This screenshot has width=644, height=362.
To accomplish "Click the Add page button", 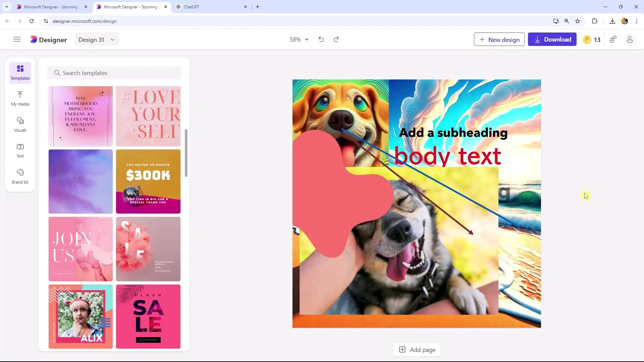I will coord(417,350).
